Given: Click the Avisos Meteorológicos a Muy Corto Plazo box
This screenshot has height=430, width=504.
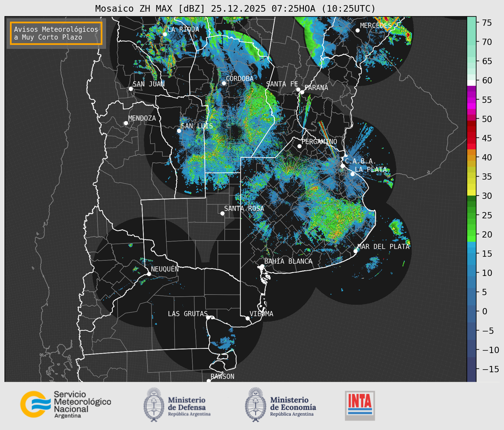Looking at the screenshot, I should pos(56,33).
